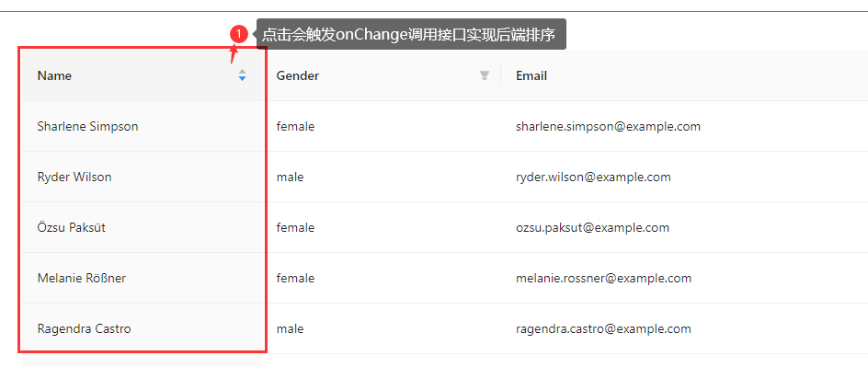The height and width of the screenshot is (367, 868).
Task: Click ragendra.castro@example.com email cell
Action: pyautogui.click(x=684, y=328)
